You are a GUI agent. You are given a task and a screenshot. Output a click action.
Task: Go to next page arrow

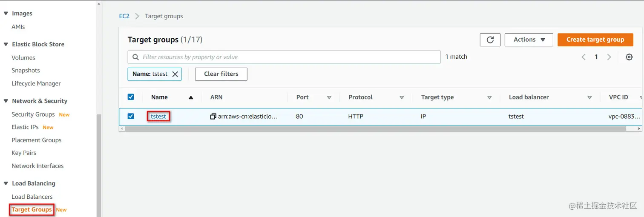click(609, 57)
